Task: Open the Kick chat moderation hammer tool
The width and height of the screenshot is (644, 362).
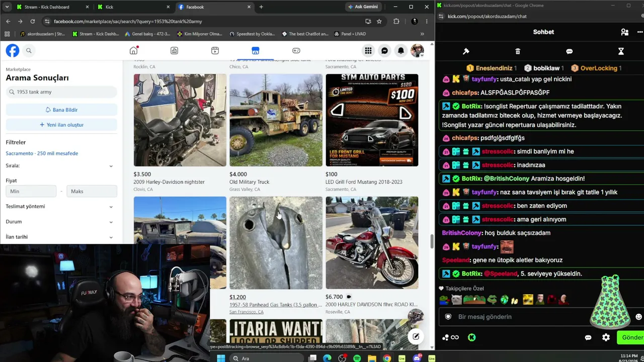Action: (x=466, y=51)
